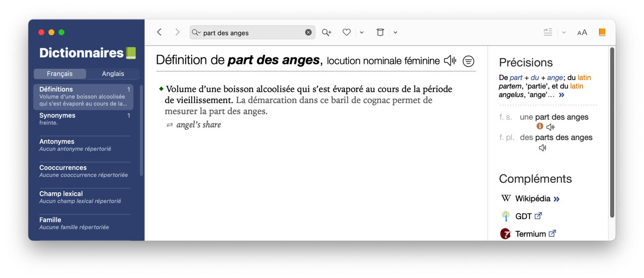Click the round filter icon beside definition title
Screen dimensions: 644x278
pyautogui.click(x=468, y=61)
